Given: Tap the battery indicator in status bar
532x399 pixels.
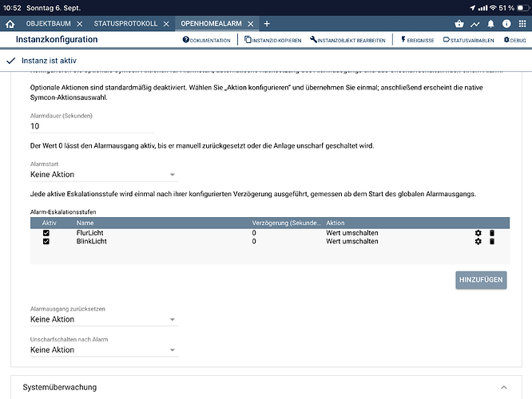Looking at the screenshot, I should pyautogui.click(x=522, y=8).
